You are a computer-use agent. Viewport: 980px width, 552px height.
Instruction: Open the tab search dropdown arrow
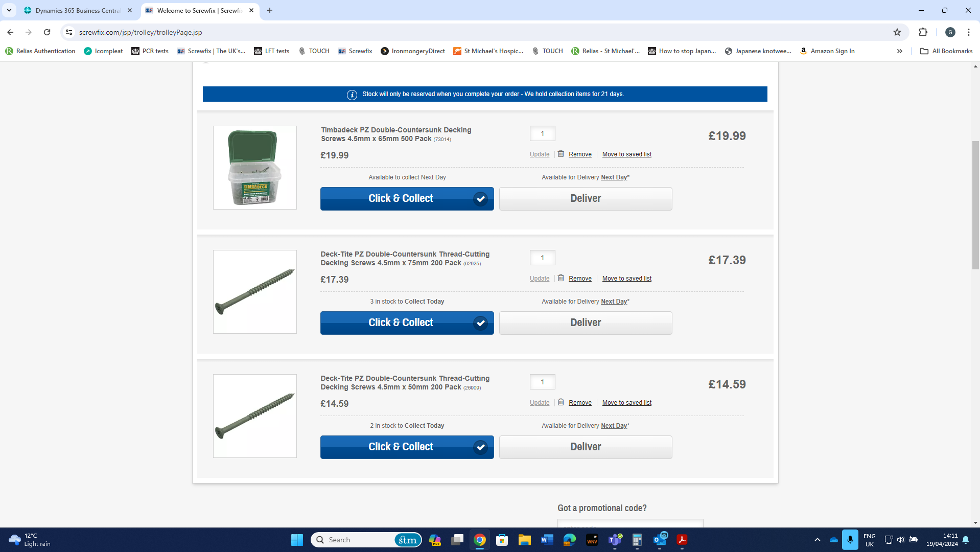(9, 10)
